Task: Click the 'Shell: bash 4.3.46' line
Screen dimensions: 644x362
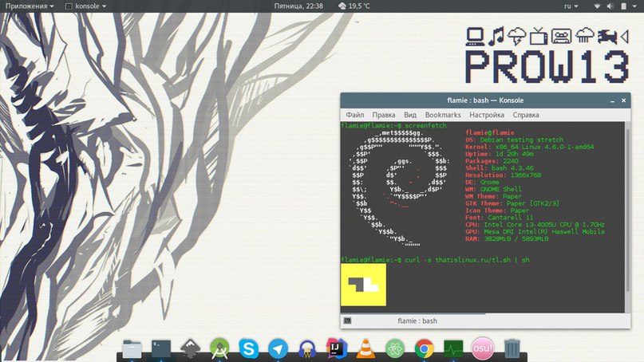Action: point(499,168)
